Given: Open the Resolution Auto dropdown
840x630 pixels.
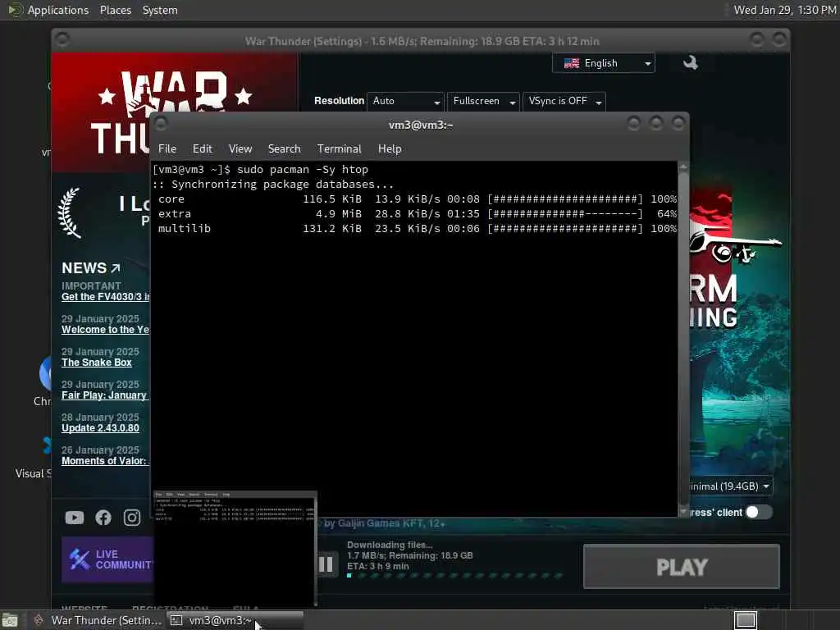Looking at the screenshot, I should point(405,101).
